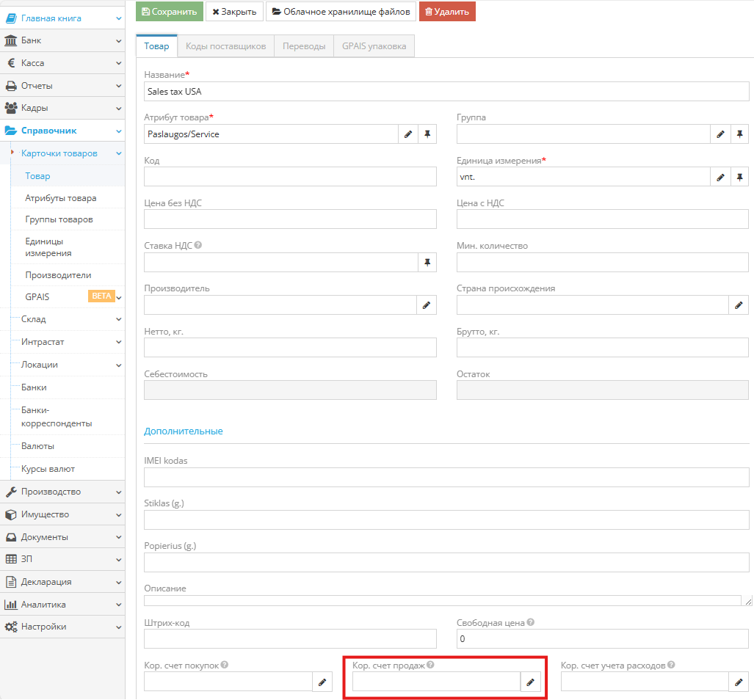
Task: Click edit icon for Кор. счет продаж
Action: coord(530,682)
